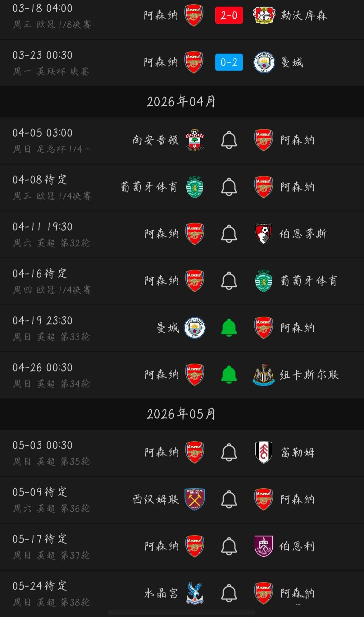Screen dimensions: 364x617
Task: Select Bournemouth team logo
Action: point(264,234)
